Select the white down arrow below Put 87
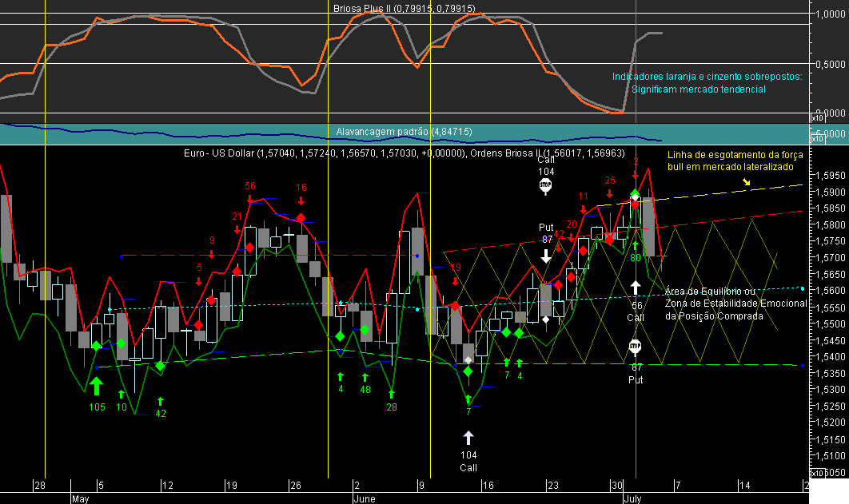The width and height of the screenshot is (849, 504). click(546, 256)
